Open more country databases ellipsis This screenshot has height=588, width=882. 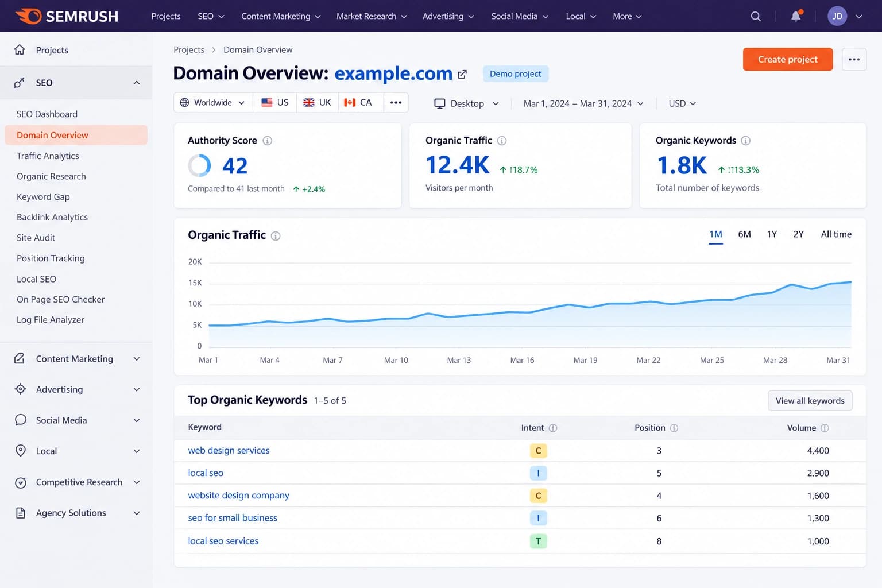point(396,102)
